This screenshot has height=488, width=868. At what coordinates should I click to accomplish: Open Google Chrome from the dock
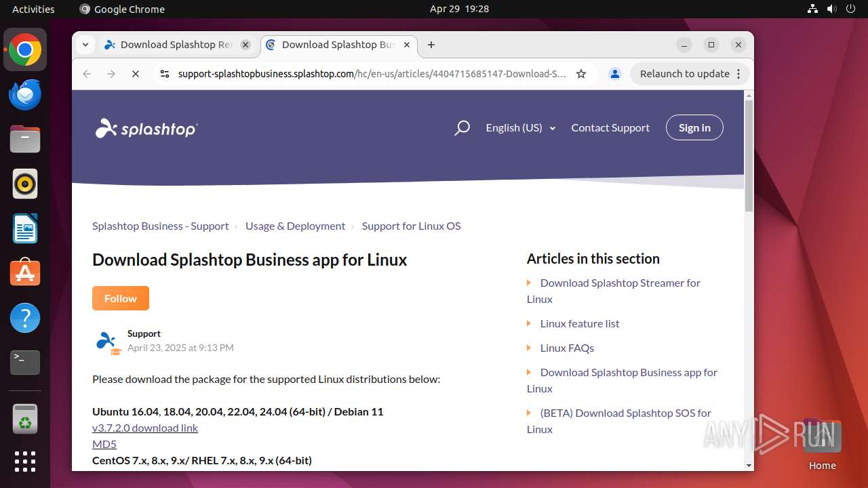(x=25, y=50)
